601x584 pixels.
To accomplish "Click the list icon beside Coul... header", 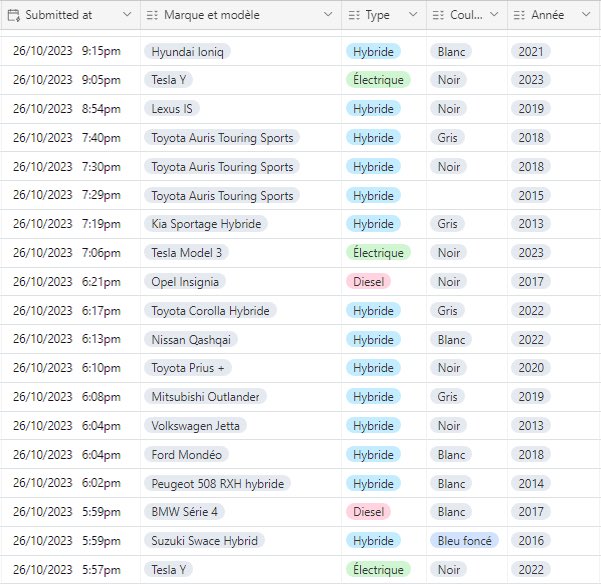I will (438, 15).
